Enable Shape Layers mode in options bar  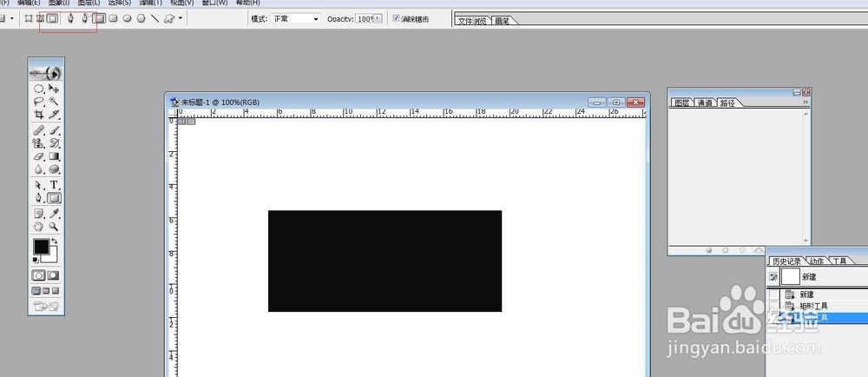coord(29,19)
